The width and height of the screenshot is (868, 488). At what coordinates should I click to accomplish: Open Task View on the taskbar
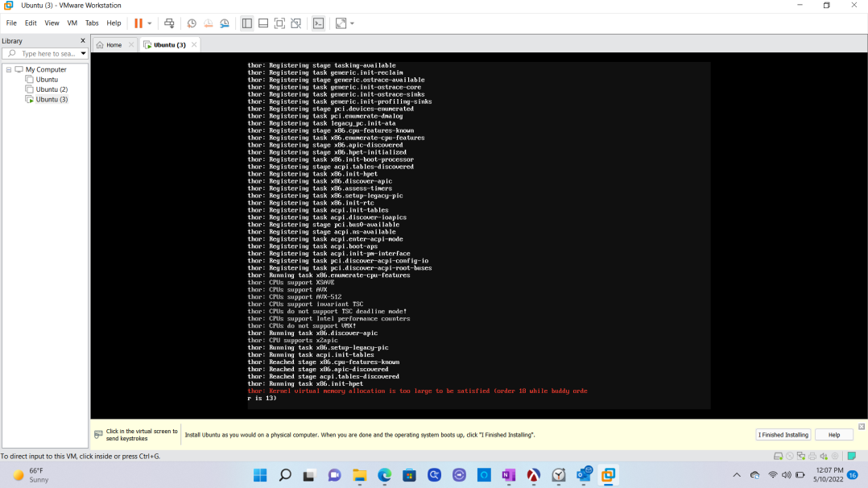pos(309,475)
